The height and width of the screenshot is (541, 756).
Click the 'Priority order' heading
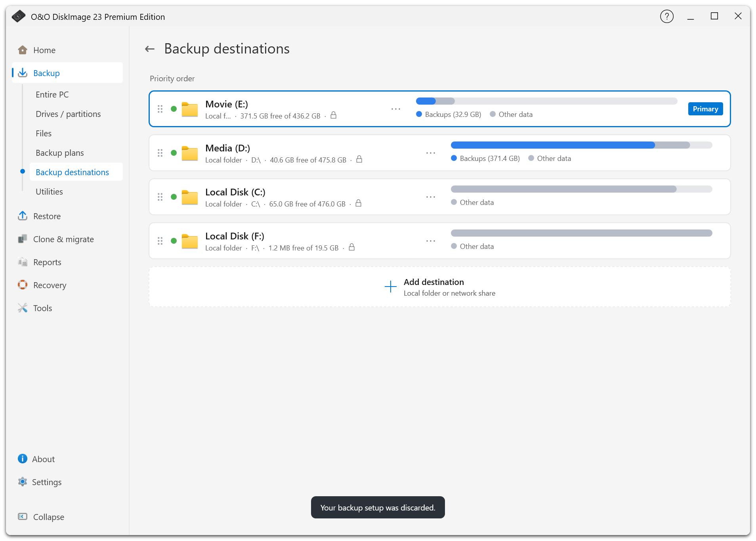(172, 78)
